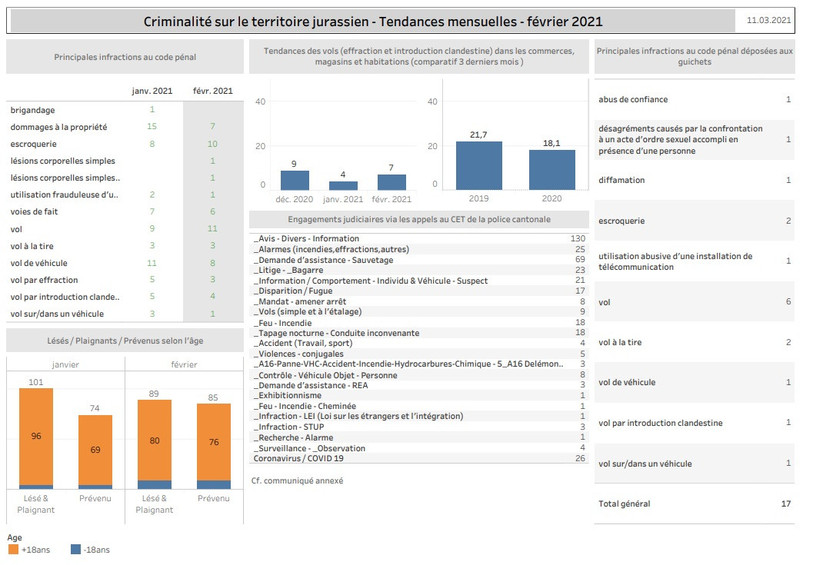Select the _Violences - conjugales entry
Image resolution: width=813 pixels, height=565 pixels.
coord(419,354)
